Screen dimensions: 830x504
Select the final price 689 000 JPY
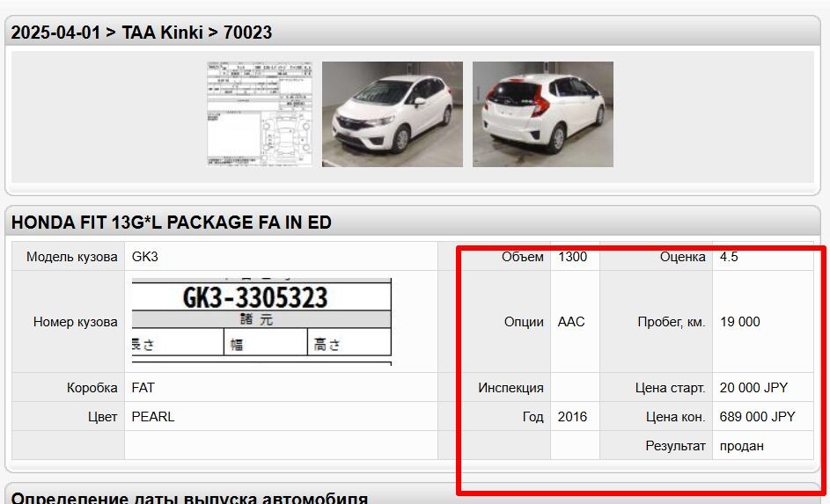pos(758,417)
